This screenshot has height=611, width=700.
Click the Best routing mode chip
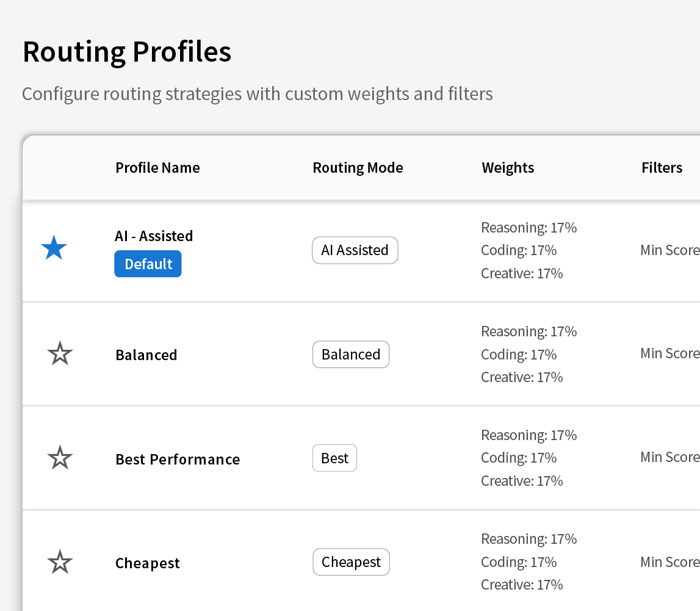pos(335,458)
